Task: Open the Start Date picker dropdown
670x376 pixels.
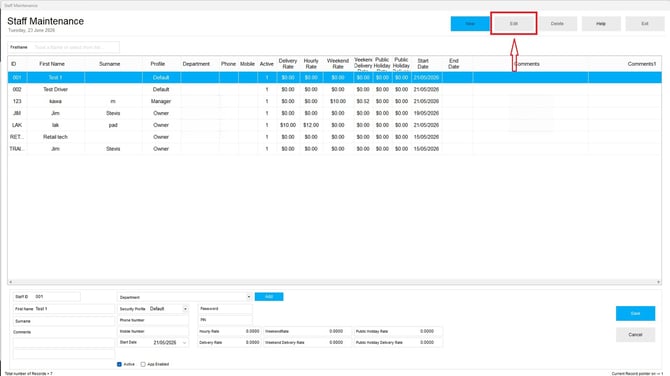Action: (x=185, y=343)
